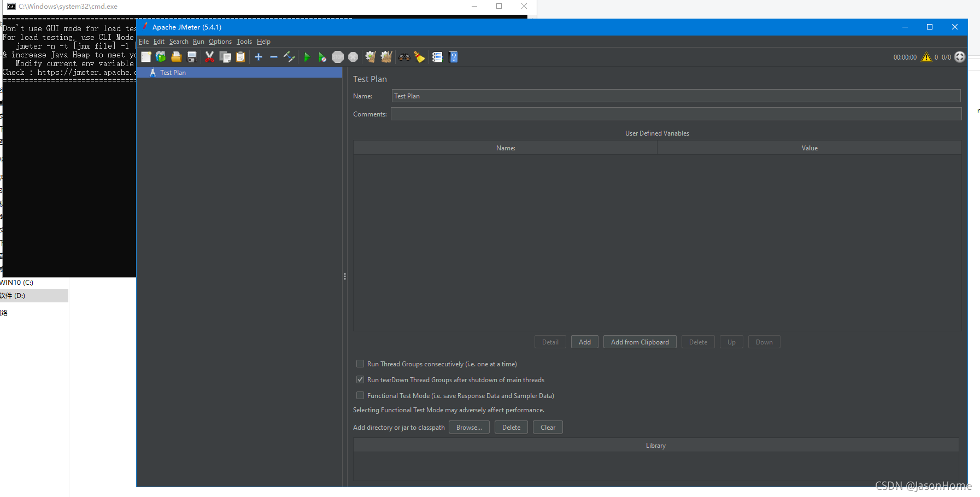Save the test plan with floppy icon
Viewport: 980px width, 497px height.
coord(192,57)
